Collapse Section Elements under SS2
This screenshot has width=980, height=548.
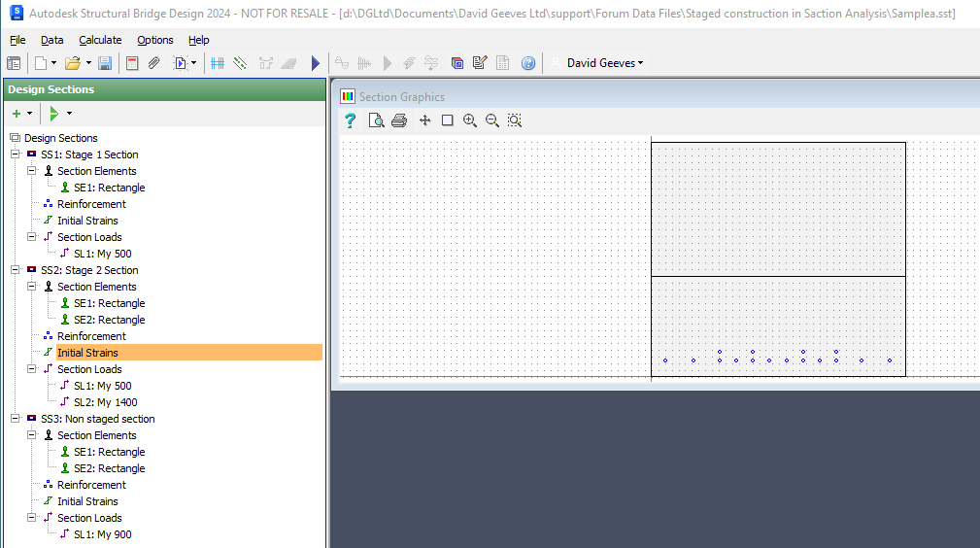32,286
